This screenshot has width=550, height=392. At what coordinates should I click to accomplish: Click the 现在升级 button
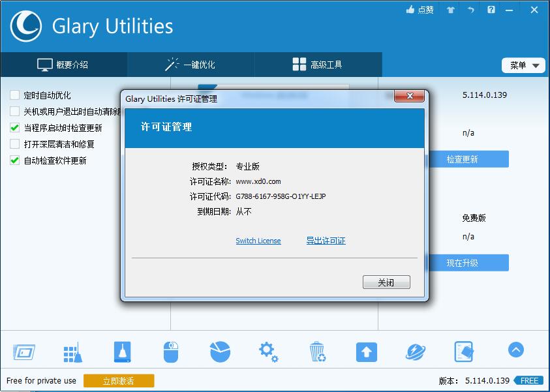coord(468,263)
